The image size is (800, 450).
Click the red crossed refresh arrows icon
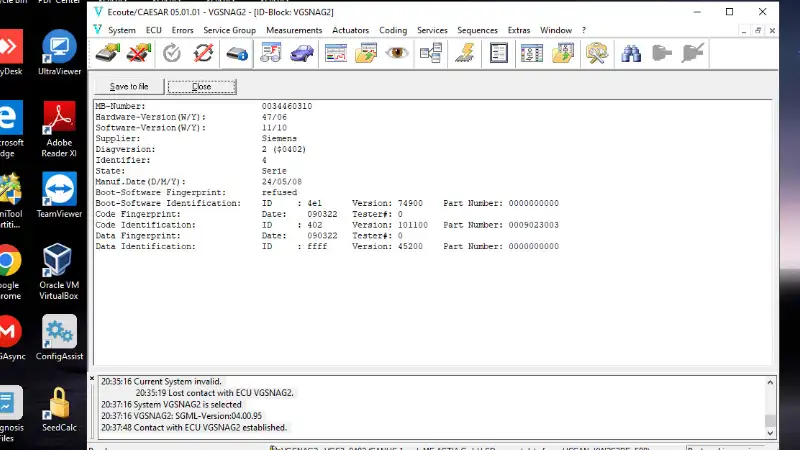click(203, 53)
